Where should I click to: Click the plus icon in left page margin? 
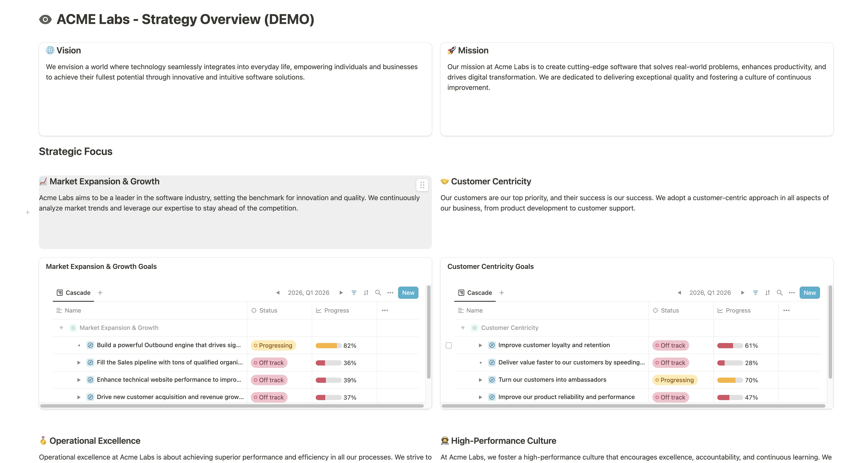(x=28, y=212)
